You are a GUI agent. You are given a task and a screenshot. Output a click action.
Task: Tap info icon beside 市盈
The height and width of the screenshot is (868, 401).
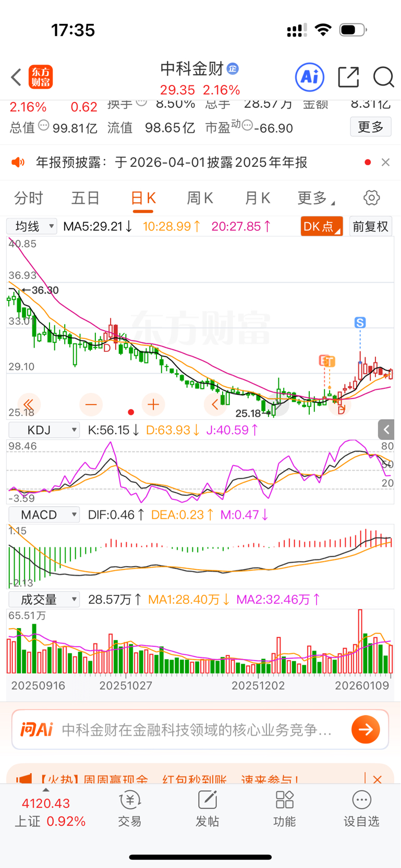click(x=248, y=126)
